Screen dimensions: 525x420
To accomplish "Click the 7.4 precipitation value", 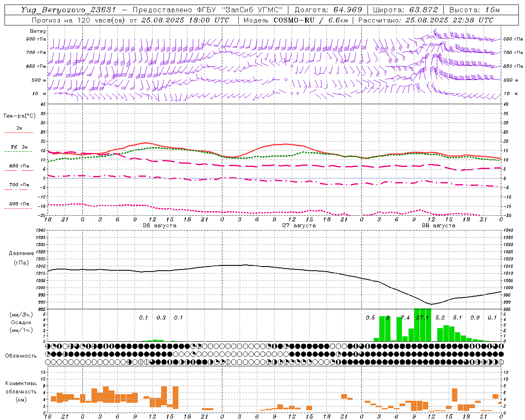I will pyautogui.click(x=405, y=318).
